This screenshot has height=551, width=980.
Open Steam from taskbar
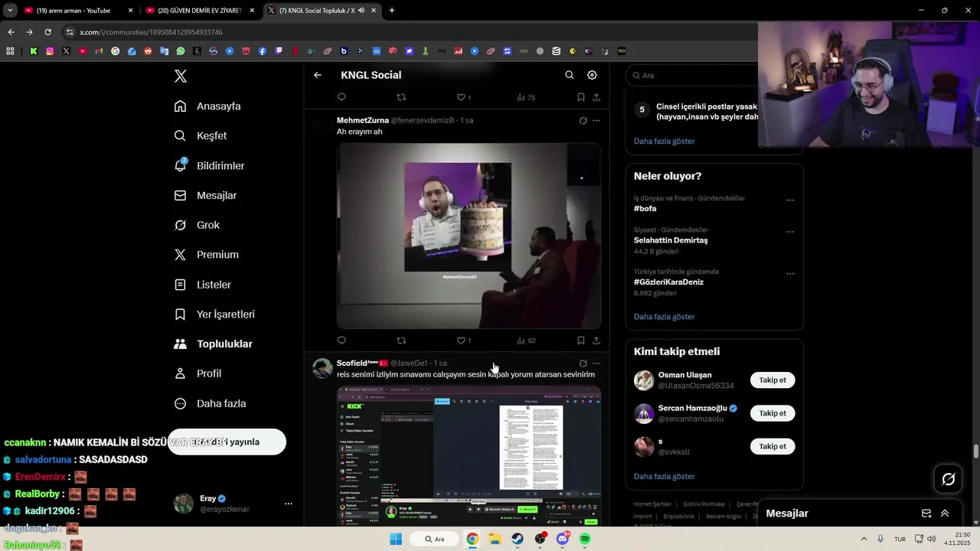(518, 540)
